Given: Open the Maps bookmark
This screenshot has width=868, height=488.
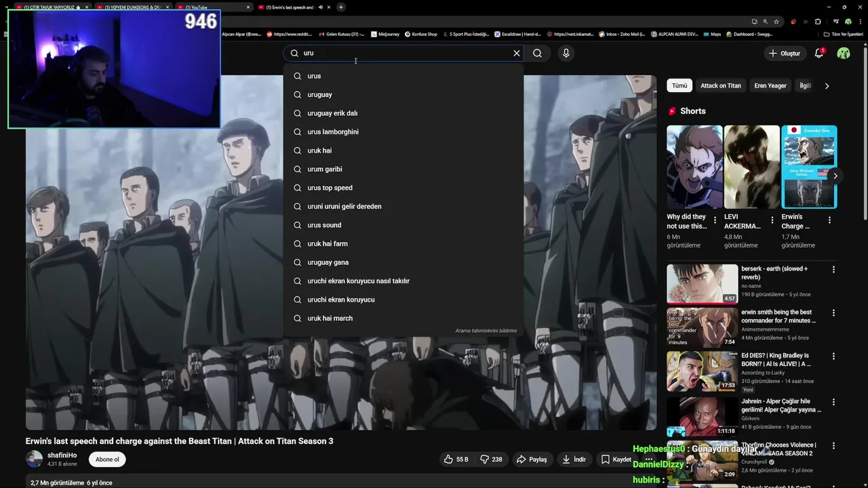Looking at the screenshot, I should point(711,34).
